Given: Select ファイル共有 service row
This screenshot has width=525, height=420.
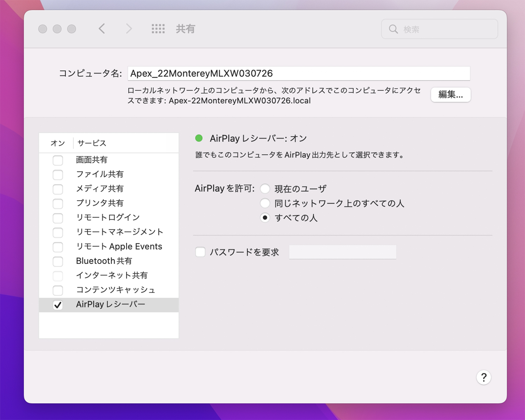Looking at the screenshot, I should [109, 174].
